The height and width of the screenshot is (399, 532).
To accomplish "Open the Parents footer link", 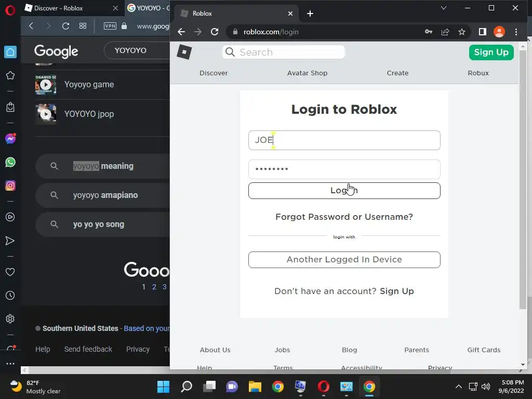I will tap(416, 350).
